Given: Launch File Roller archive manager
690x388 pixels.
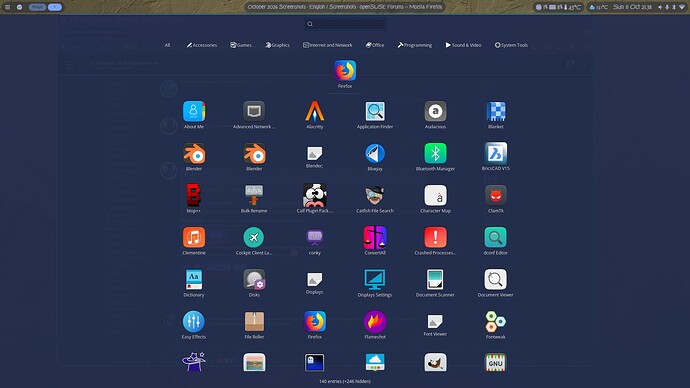Looking at the screenshot, I should coord(254,325).
